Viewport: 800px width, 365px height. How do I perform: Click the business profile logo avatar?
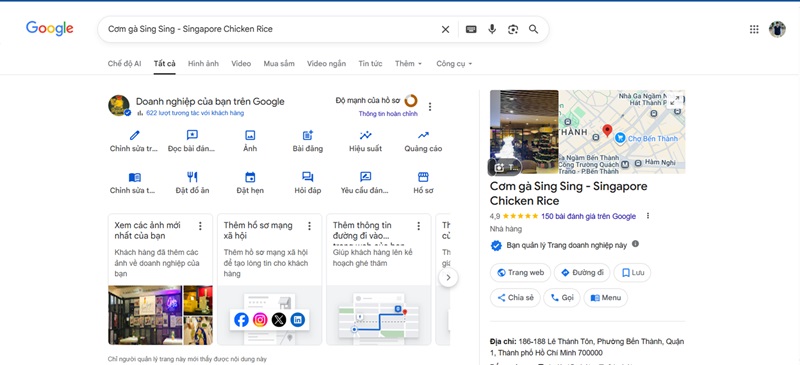119,105
